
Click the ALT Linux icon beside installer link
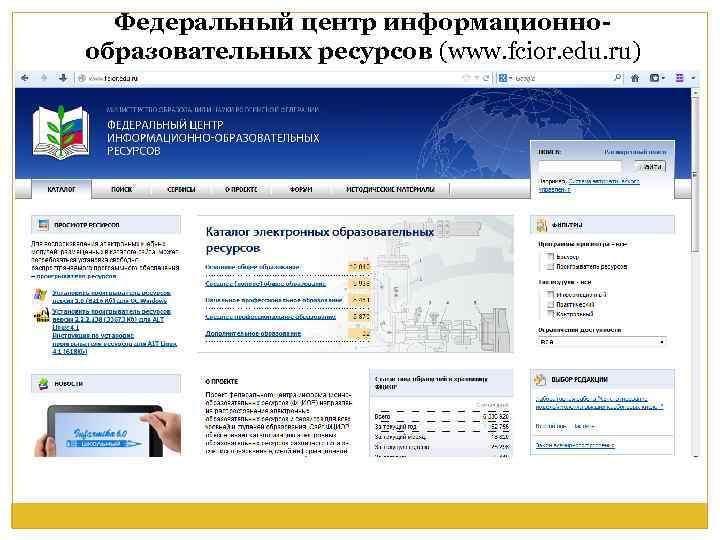[x=41, y=315]
